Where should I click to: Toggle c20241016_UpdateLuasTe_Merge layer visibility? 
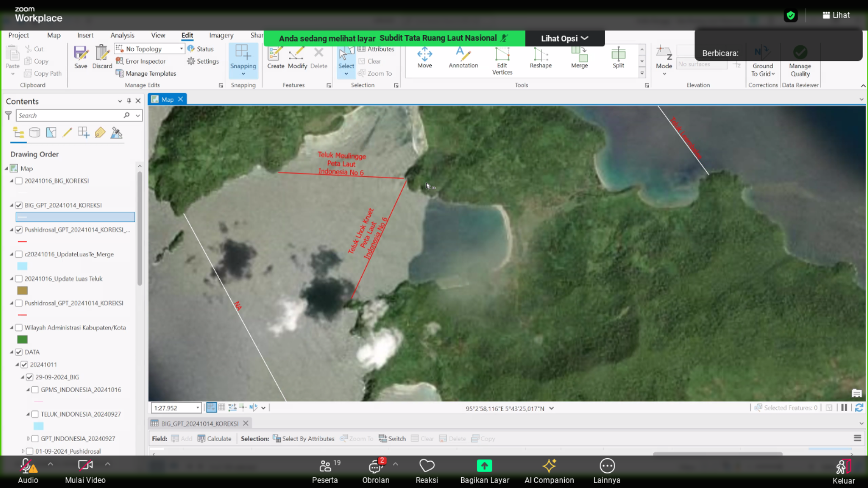coord(19,254)
